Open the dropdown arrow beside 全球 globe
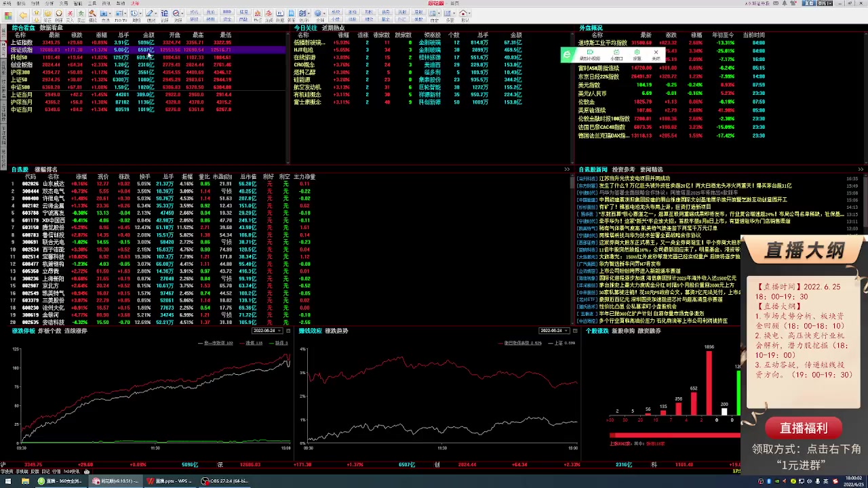 point(324,13)
